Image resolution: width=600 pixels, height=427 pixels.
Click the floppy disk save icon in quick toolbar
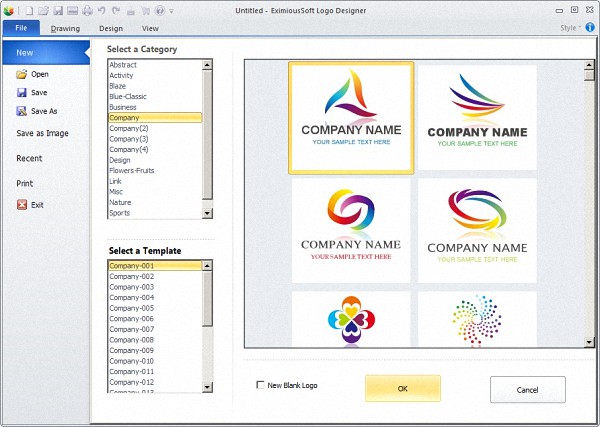coord(58,10)
